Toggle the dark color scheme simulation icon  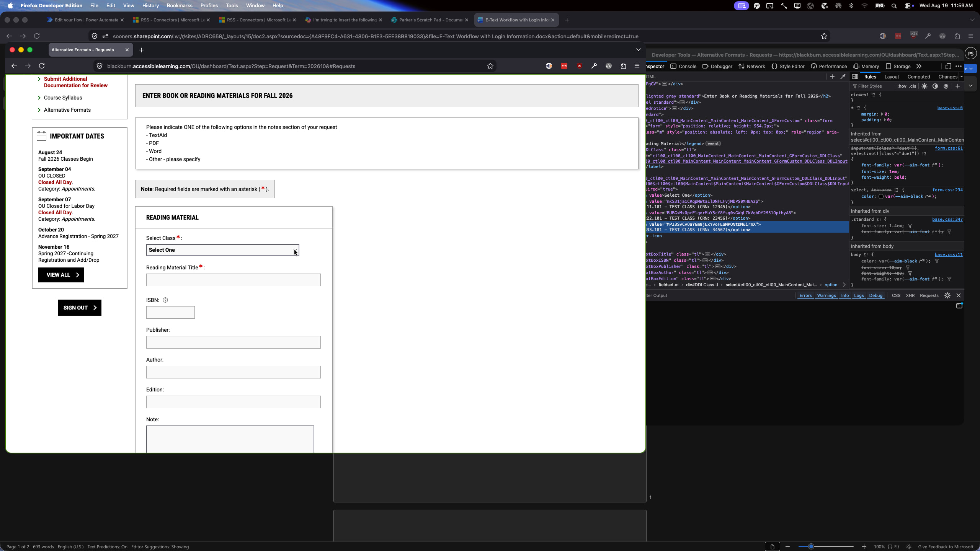935,86
